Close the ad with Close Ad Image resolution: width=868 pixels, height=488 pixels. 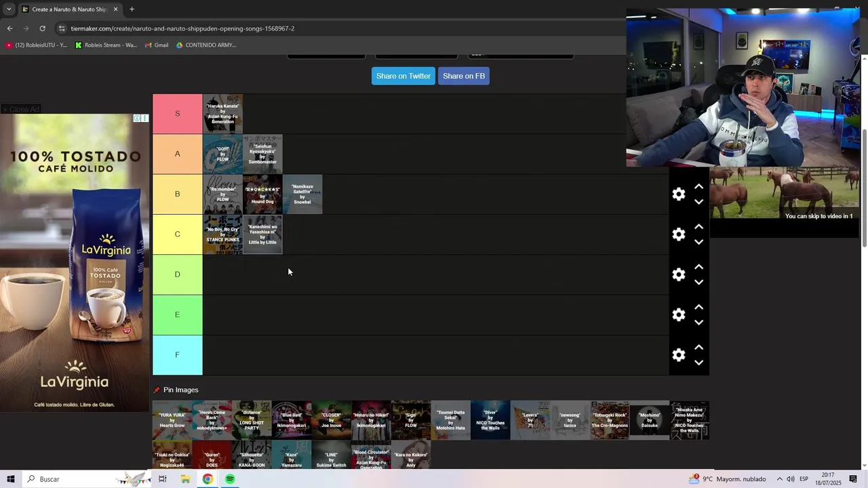point(20,109)
